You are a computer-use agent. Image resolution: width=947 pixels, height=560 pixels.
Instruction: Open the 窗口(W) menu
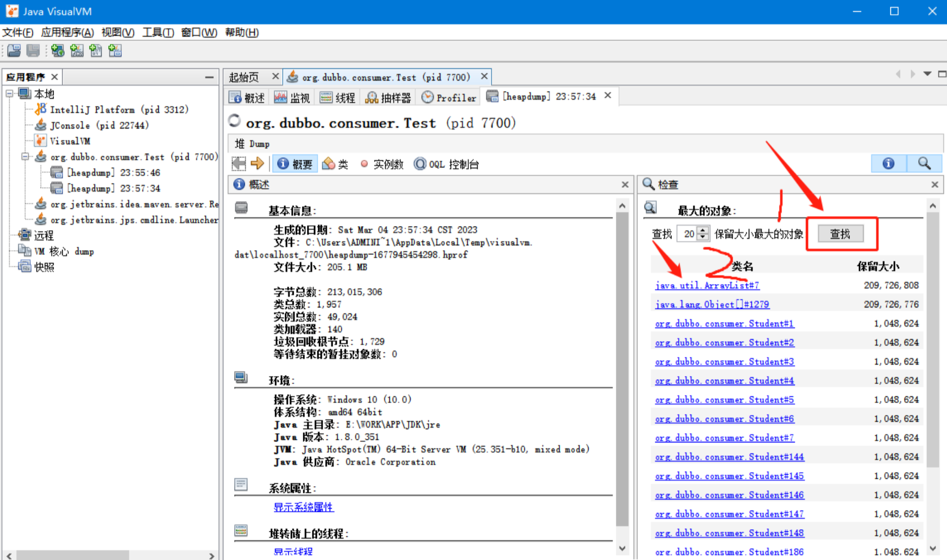pos(199,32)
